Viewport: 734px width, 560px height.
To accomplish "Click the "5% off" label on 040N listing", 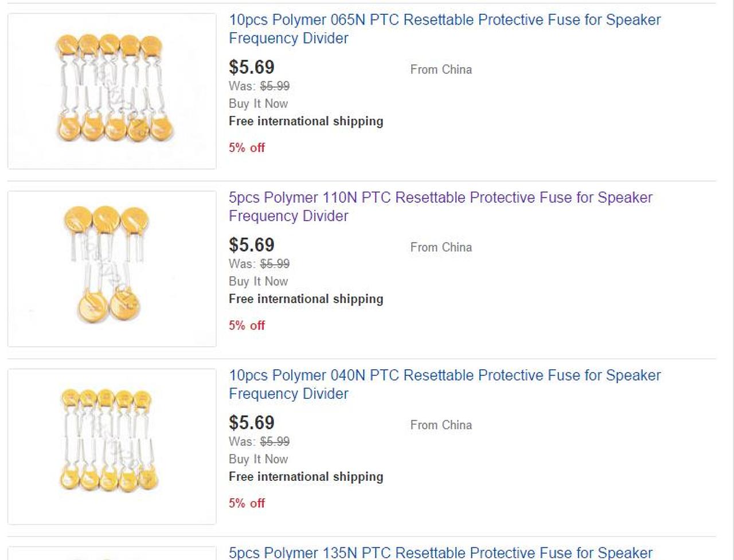I will pyautogui.click(x=247, y=503).
